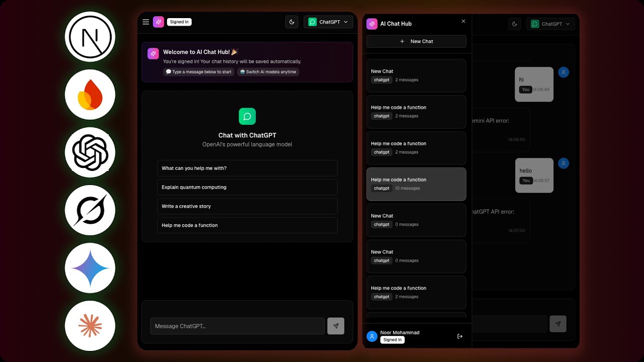Click the sparkle icon in welcome banner
Image resolution: width=644 pixels, height=362 pixels.
pyautogui.click(x=153, y=54)
